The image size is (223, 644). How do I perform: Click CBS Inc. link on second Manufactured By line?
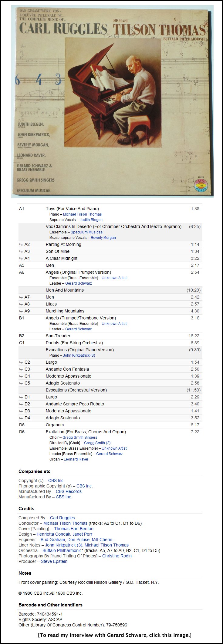pyautogui.click(x=64, y=497)
